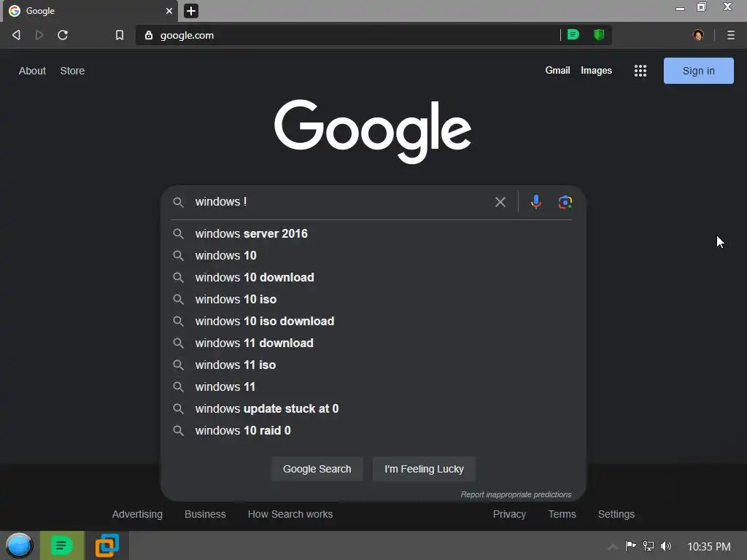Open the volume speaker tray icon
747x560 pixels.
(x=666, y=546)
